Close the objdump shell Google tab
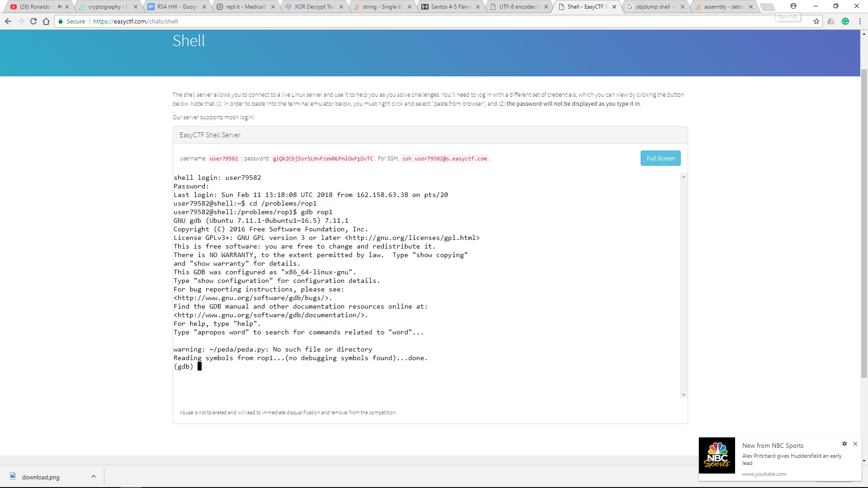 click(x=683, y=7)
